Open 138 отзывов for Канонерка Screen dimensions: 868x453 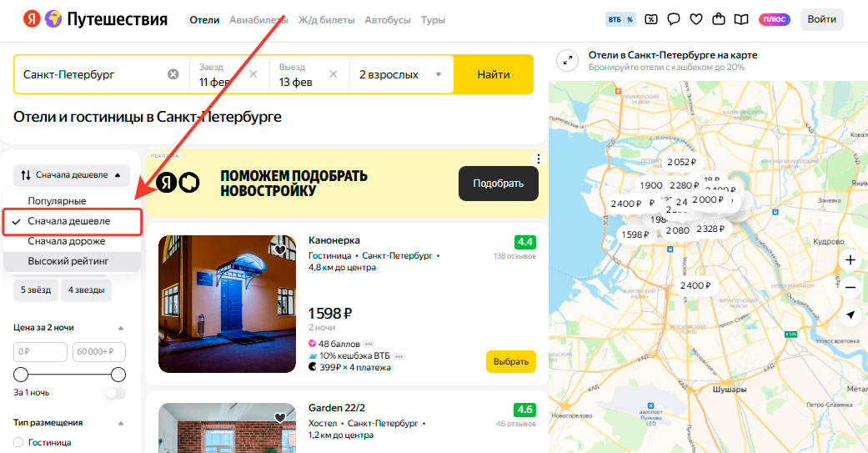click(x=514, y=256)
